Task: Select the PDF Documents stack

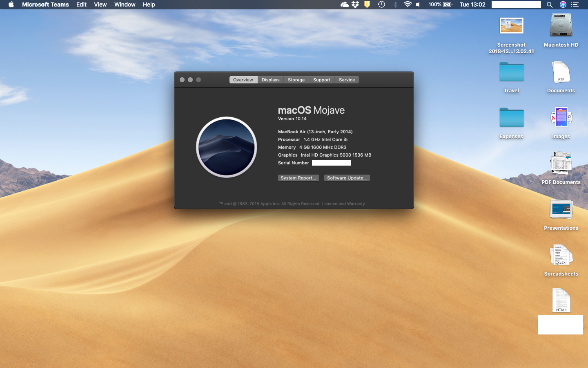Action: [x=561, y=164]
